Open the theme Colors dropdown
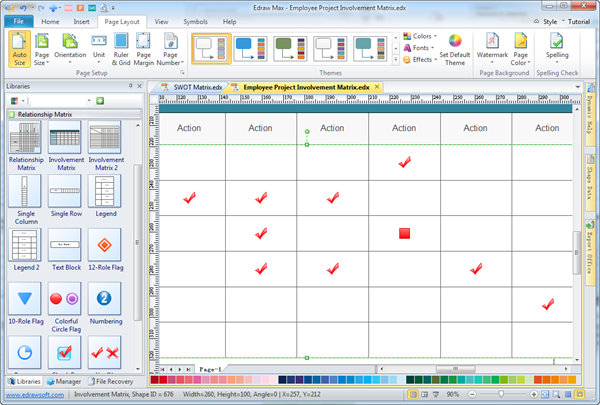 click(420, 36)
